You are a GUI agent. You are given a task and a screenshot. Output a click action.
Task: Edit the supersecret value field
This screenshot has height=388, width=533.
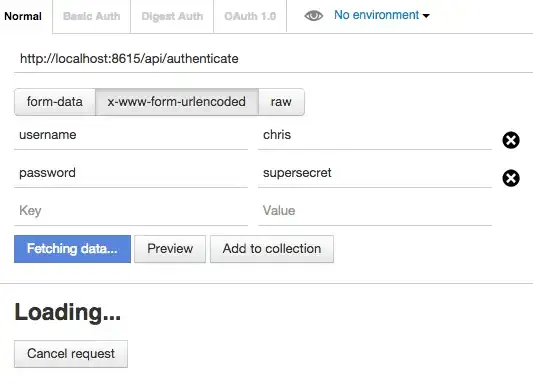375,173
